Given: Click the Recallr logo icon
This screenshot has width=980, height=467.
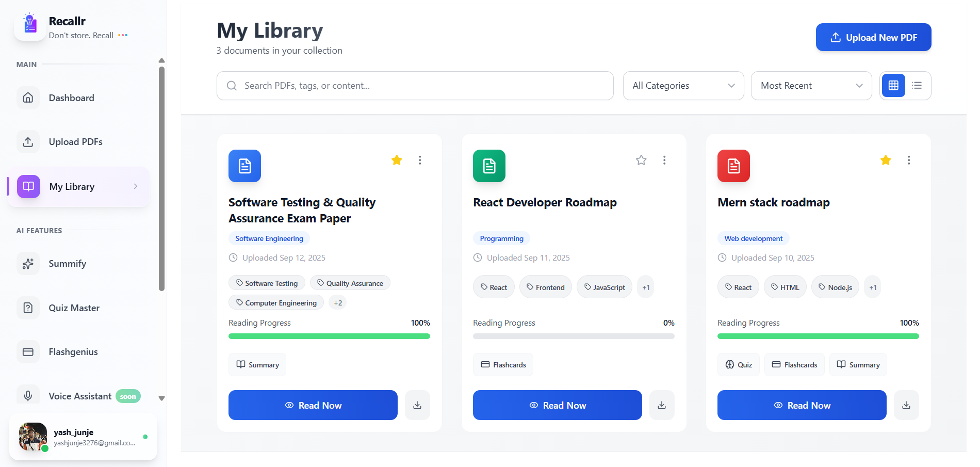Looking at the screenshot, I should click(30, 24).
